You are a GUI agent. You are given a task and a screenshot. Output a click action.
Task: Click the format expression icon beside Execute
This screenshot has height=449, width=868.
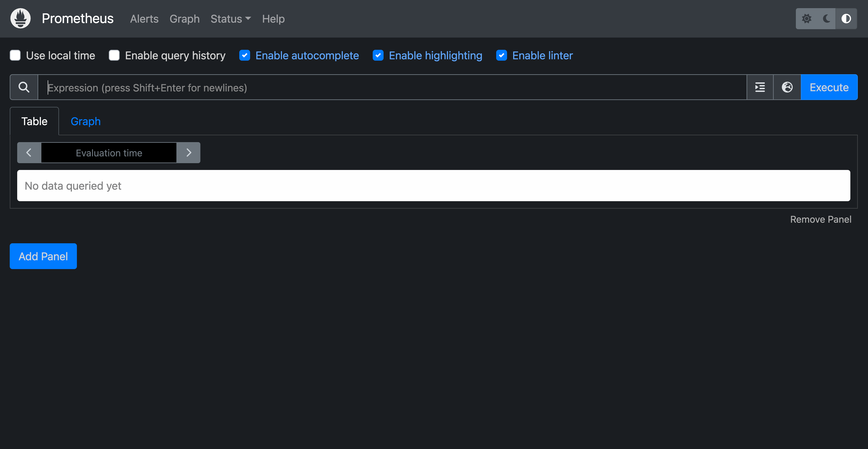[760, 87]
